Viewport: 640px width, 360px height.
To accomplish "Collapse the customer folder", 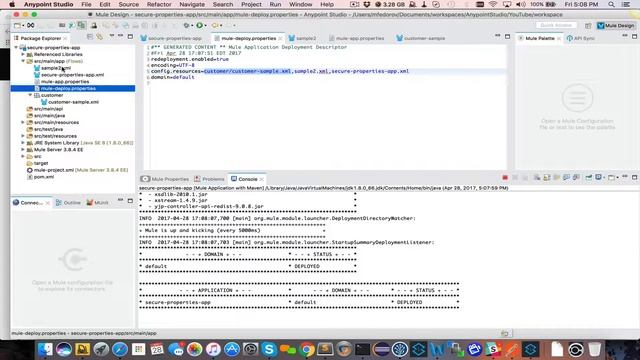I will click(30, 95).
